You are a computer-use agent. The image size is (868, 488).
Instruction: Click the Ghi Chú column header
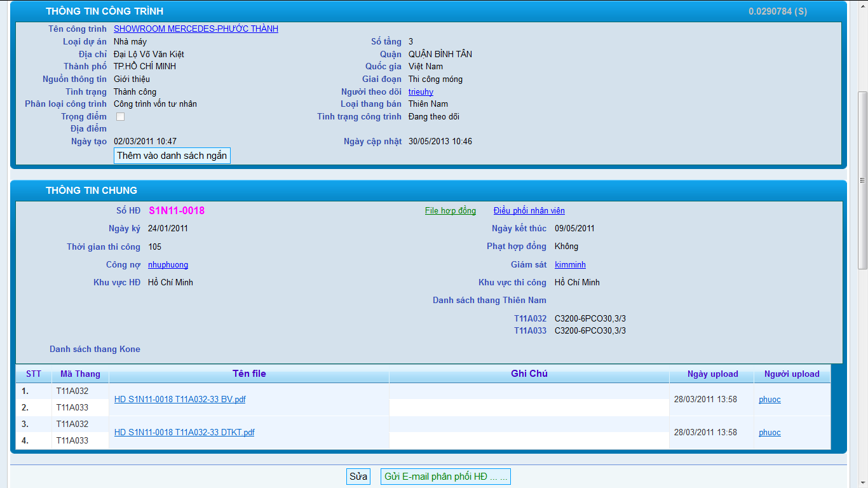(x=529, y=374)
